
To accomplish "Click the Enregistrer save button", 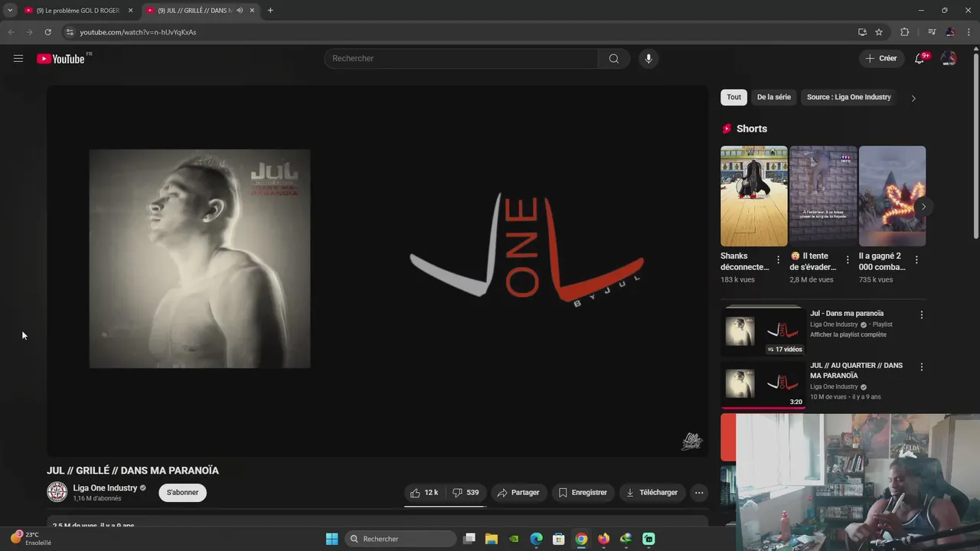I will point(583,493).
